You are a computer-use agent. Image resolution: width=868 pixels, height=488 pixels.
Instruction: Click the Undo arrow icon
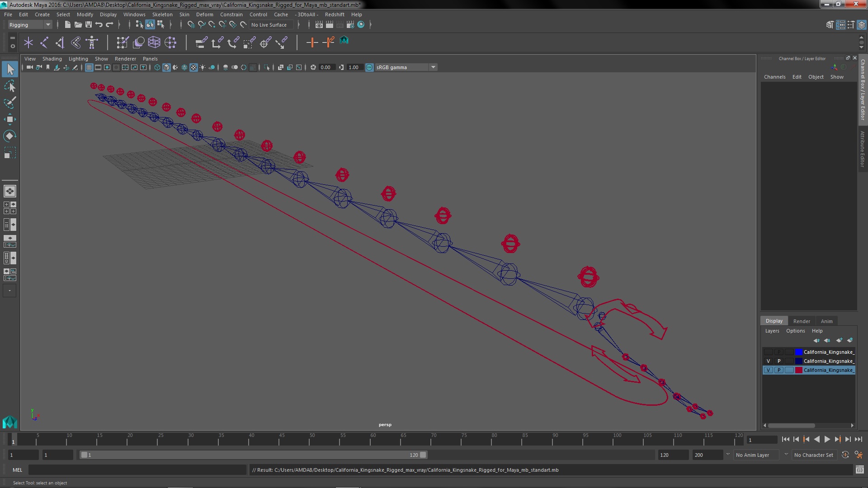click(99, 24)
